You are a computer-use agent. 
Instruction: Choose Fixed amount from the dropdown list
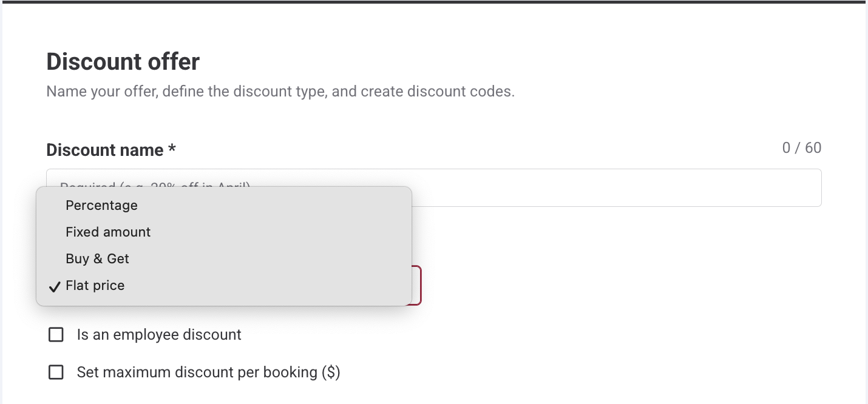[x=108, y=232]
